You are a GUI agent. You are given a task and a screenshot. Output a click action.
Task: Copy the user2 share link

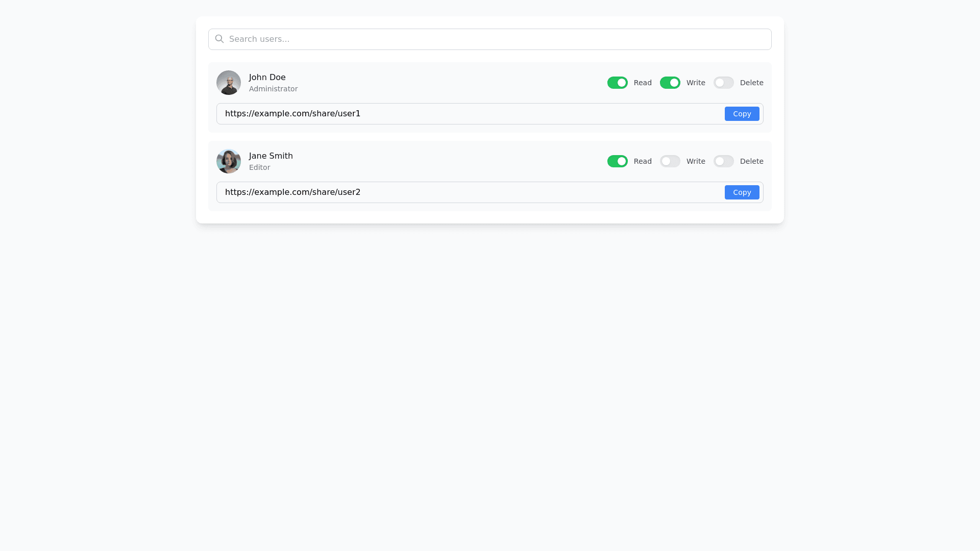742,192
